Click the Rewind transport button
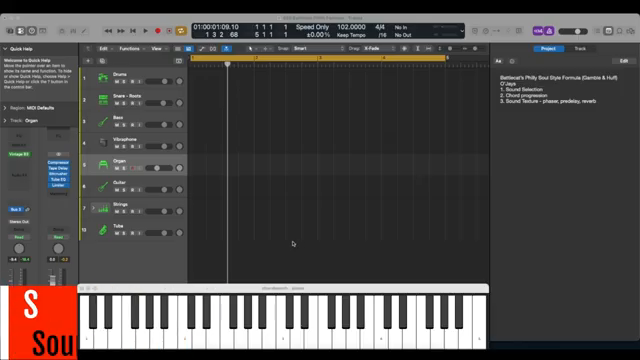 [x=108, y=31]
